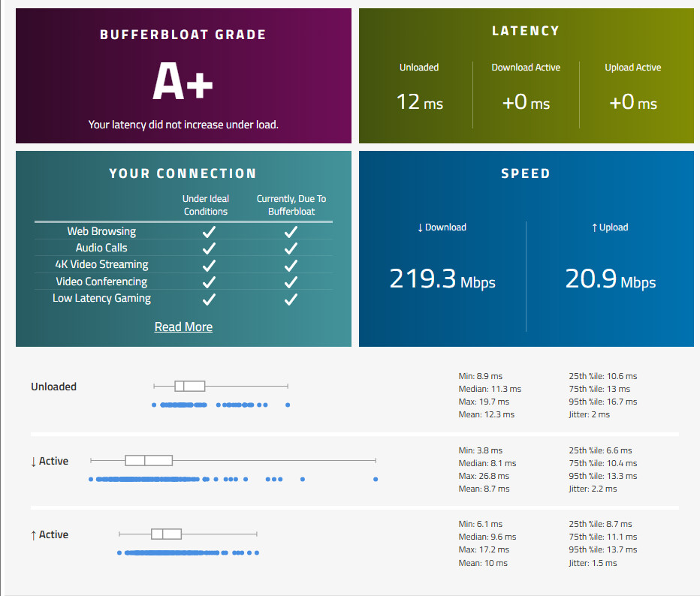Select 4K Video Streaming checkmark under Ideal Conditions

pyautogui.click(x=210, y=265)
